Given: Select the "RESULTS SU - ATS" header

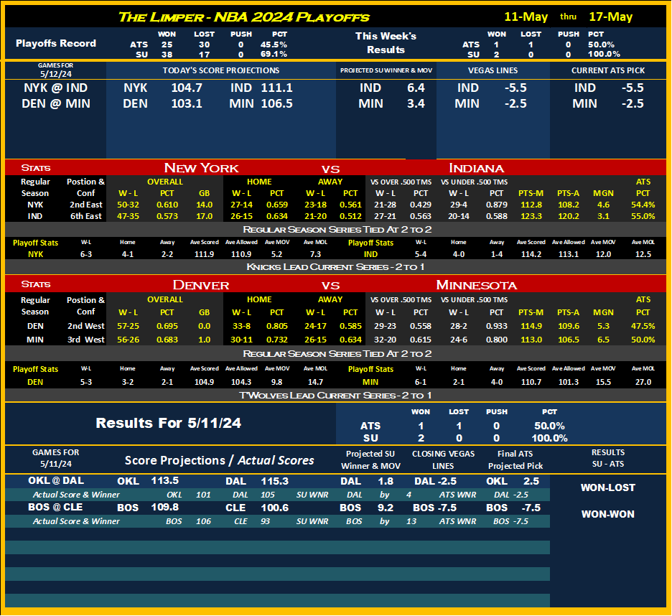Looking at the screenshot, I should (607, 458).
